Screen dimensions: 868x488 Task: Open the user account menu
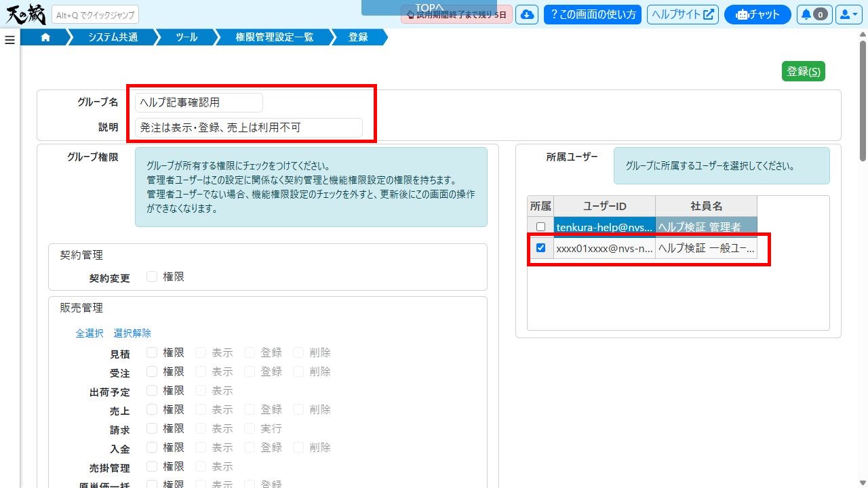coord(848,14)
